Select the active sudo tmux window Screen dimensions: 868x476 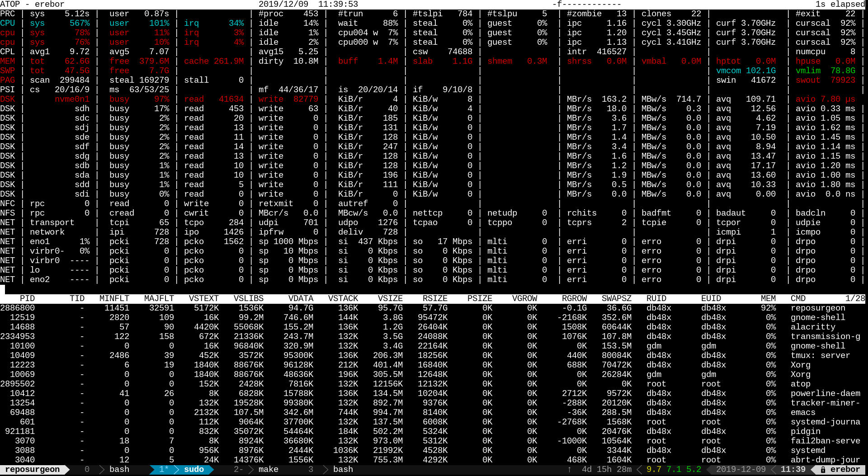(181, 470)
